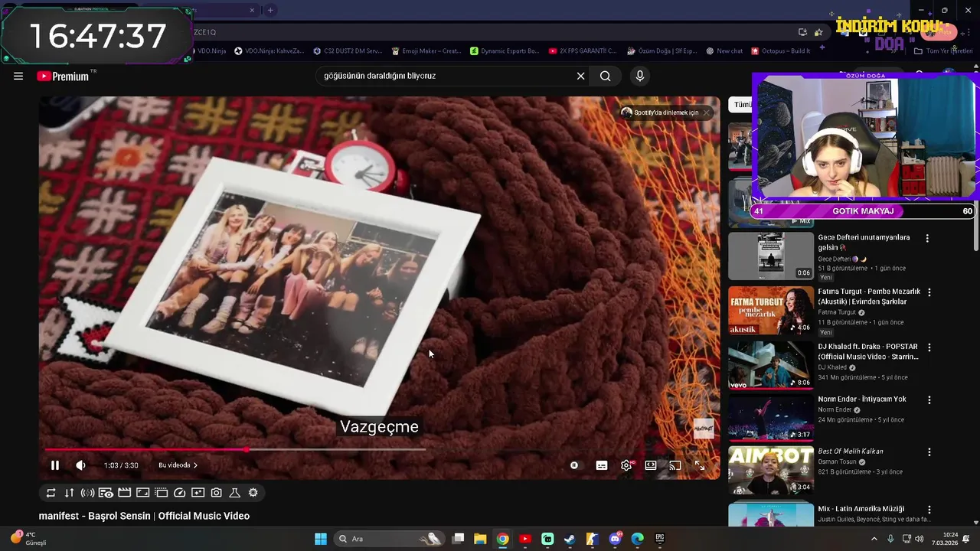Switch to theater mode in the player
980x551 pixels.
(x=651, y=465)
